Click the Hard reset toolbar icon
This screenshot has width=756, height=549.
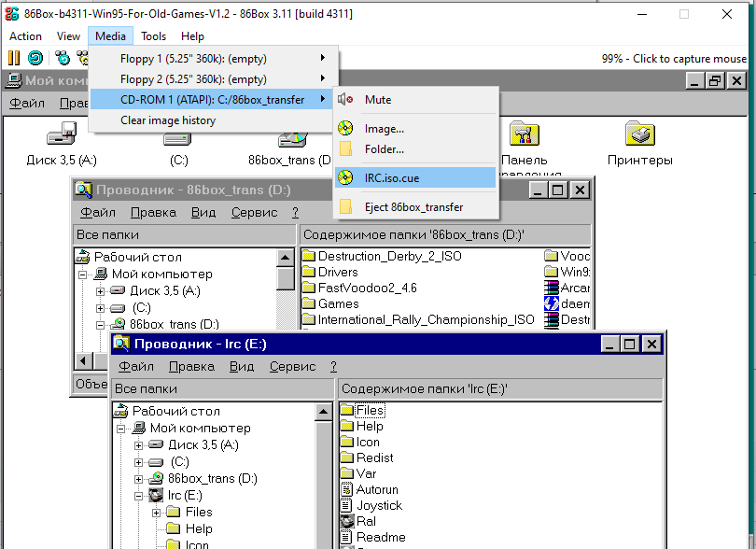point(35,58)
